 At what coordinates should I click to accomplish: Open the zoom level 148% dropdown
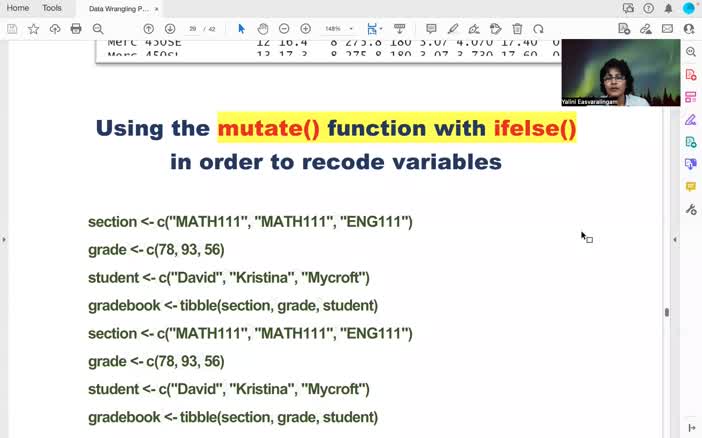[x=339, y=29]
